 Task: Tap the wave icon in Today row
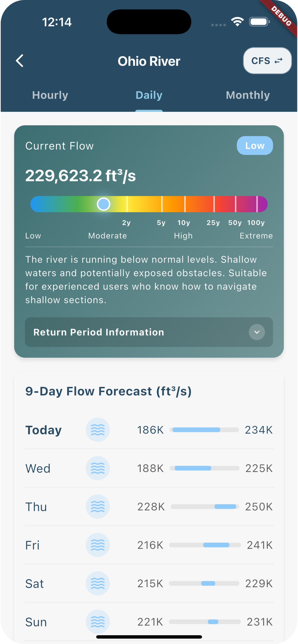[x=98, y=430]
